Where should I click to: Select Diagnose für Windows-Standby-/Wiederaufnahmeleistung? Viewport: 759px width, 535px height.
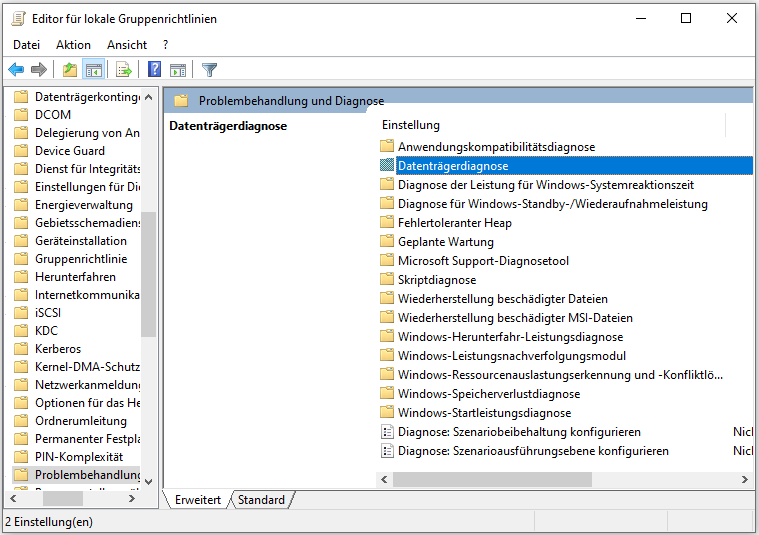[553, 203]
